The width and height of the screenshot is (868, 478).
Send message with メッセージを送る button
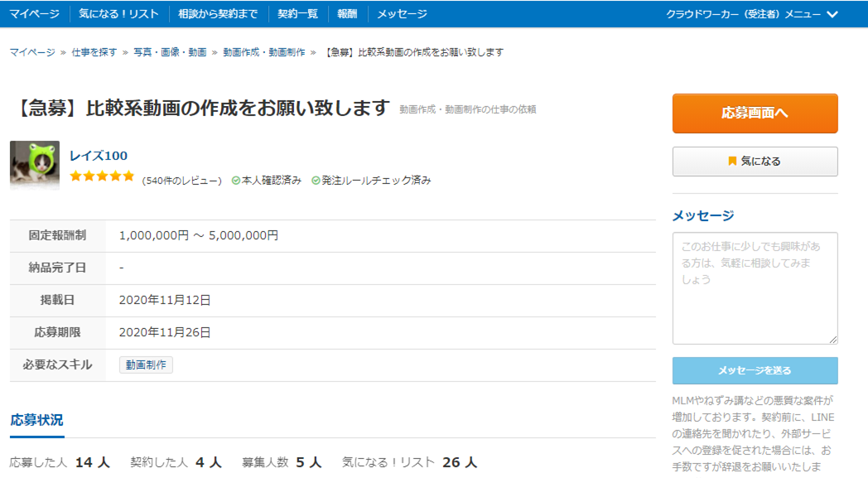(755, 370)
